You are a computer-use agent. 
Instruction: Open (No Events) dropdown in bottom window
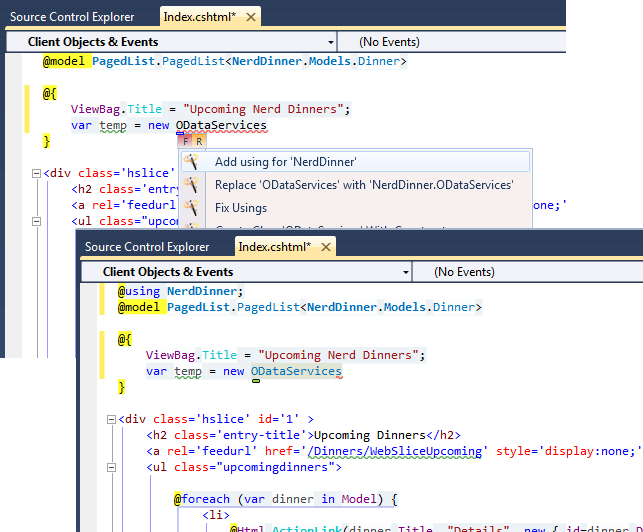[528, 272]
